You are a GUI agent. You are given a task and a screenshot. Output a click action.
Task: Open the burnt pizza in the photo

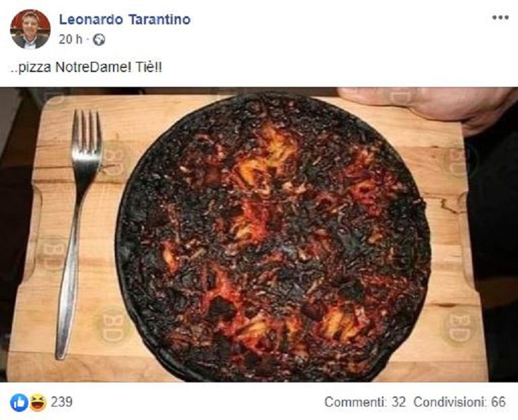pos(273,237)
